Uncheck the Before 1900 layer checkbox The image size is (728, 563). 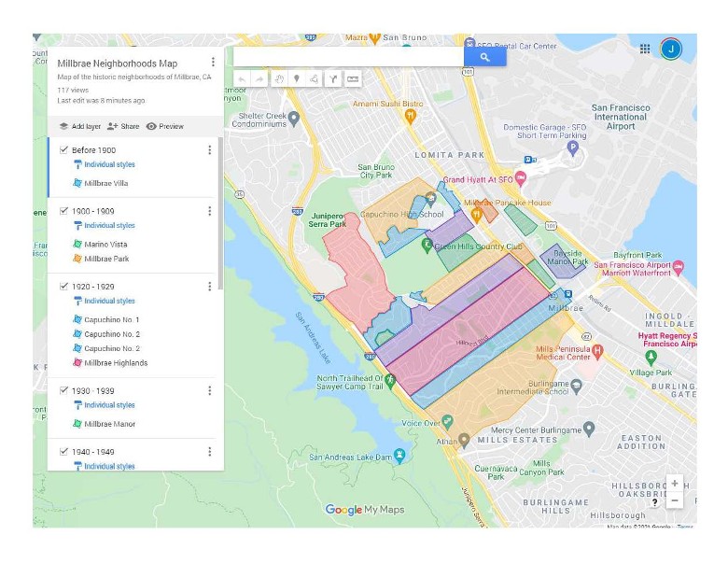[x=63, y=149]
